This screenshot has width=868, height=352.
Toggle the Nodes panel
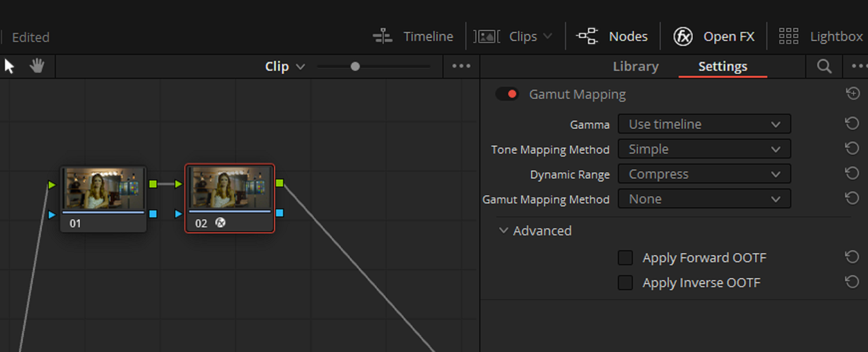click(612, 37)
